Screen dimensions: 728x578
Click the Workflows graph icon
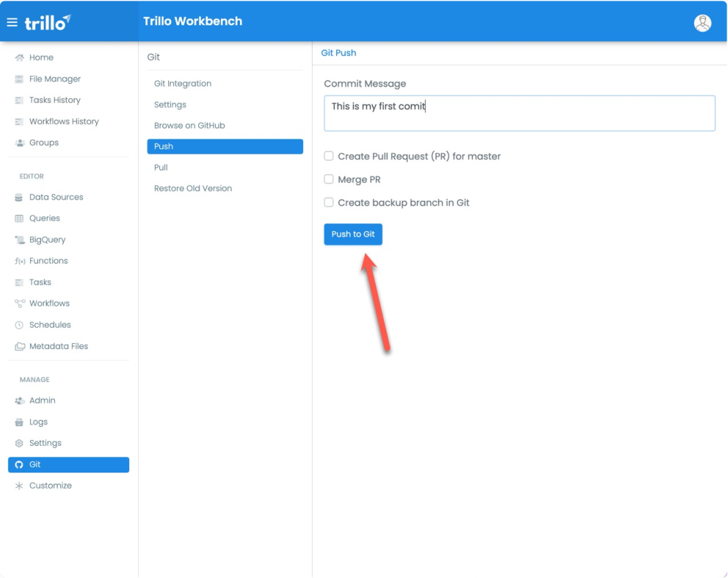click(20, 304)
